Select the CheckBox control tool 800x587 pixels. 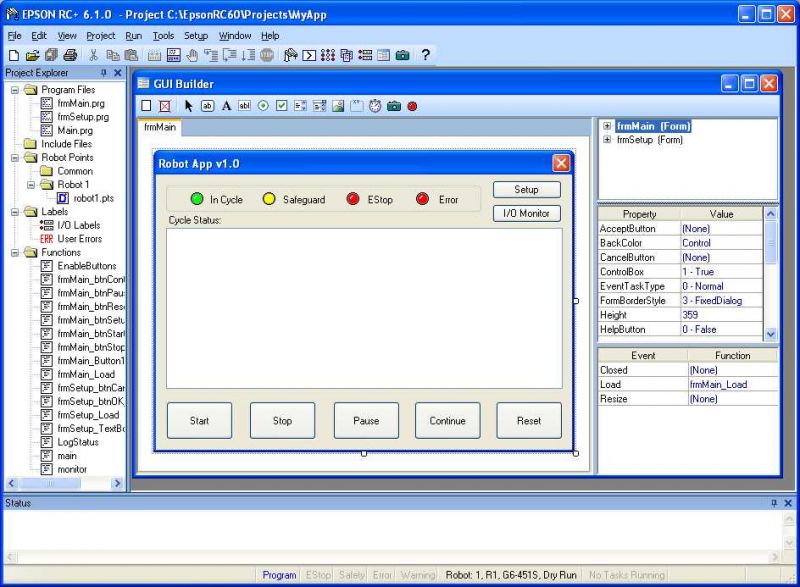pyautogui.click(x=282, y=106)
